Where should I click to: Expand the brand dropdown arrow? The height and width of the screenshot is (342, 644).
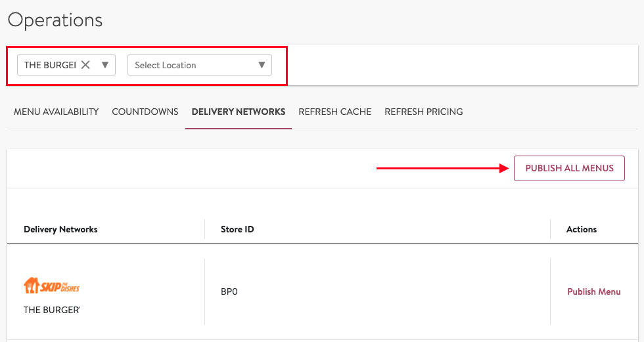point(104,65)
